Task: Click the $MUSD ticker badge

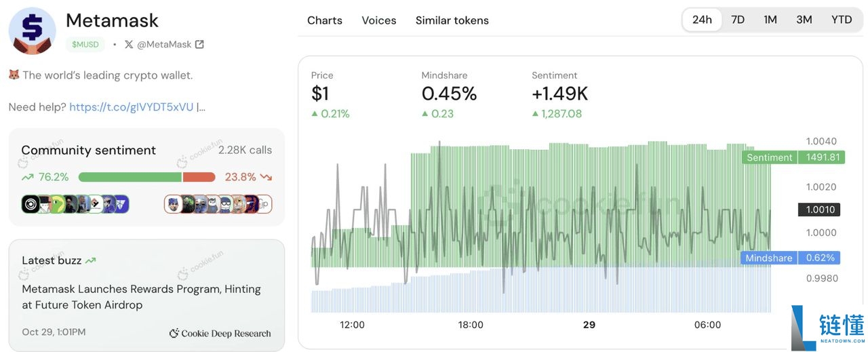Action: (85, 45)
